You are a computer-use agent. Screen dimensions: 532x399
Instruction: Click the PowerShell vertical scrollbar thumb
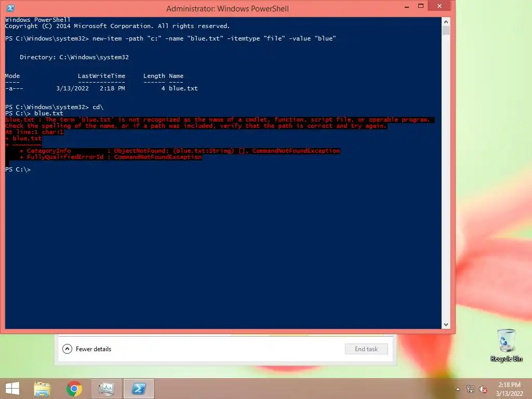point(446,30)
